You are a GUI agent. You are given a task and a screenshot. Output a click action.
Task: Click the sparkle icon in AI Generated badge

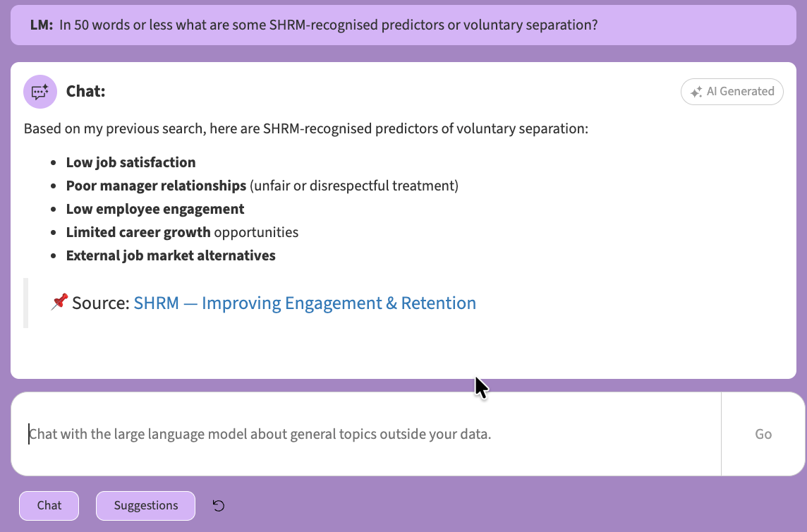click(x=696, y=92)
